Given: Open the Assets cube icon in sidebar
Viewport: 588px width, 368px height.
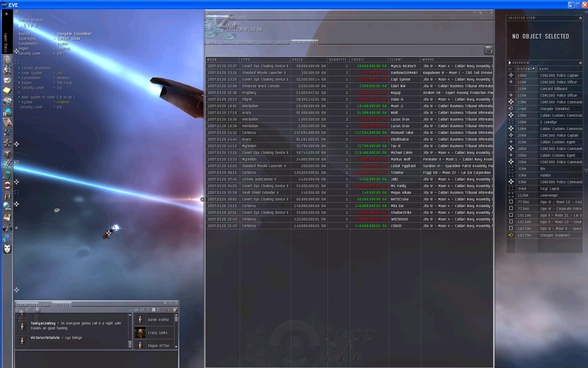Looking at the screenshot, I should point(7,154).
